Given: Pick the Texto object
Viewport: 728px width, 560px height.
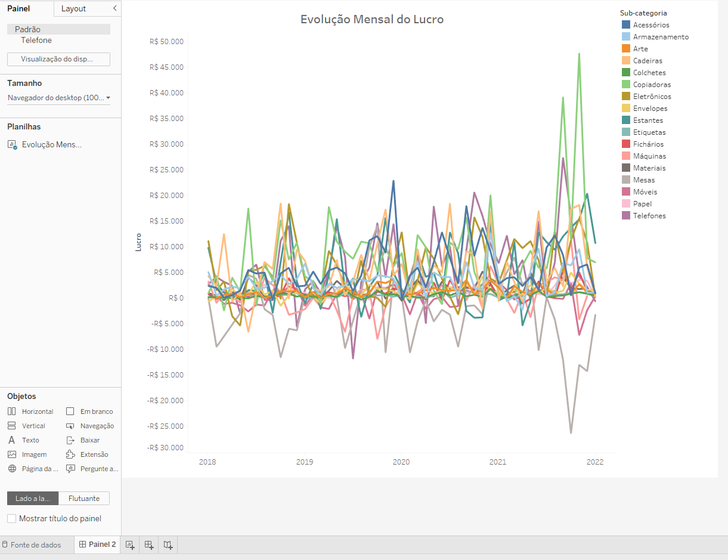Looking at the screenshot, I should [x=23, y=440].
